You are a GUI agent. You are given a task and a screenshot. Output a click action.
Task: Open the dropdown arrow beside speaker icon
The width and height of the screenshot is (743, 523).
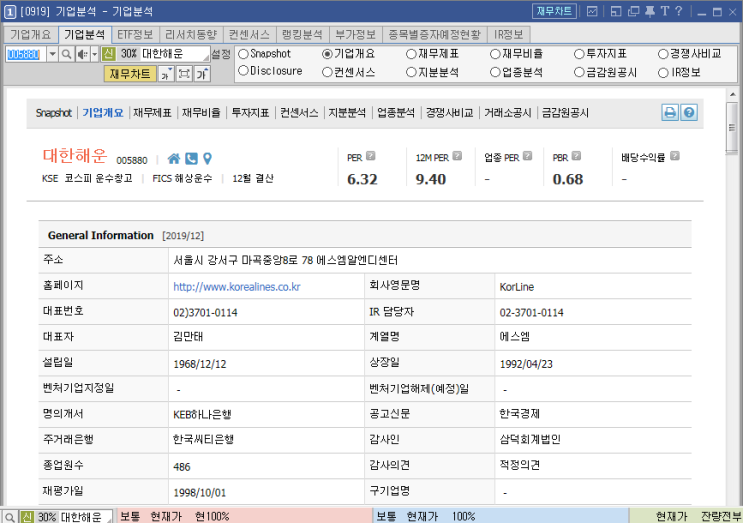pos(94,54)
